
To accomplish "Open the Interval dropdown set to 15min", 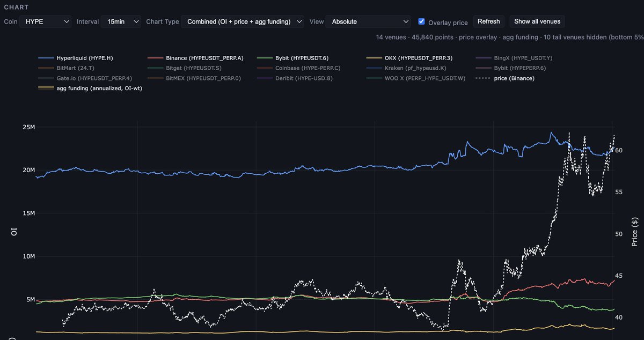I will point(121,21).
